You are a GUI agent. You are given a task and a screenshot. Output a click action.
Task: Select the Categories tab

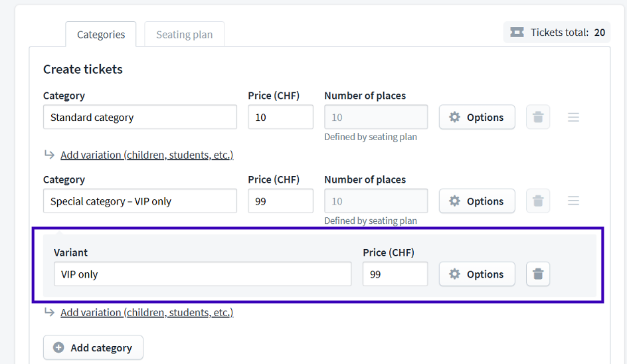click(101, 35)
